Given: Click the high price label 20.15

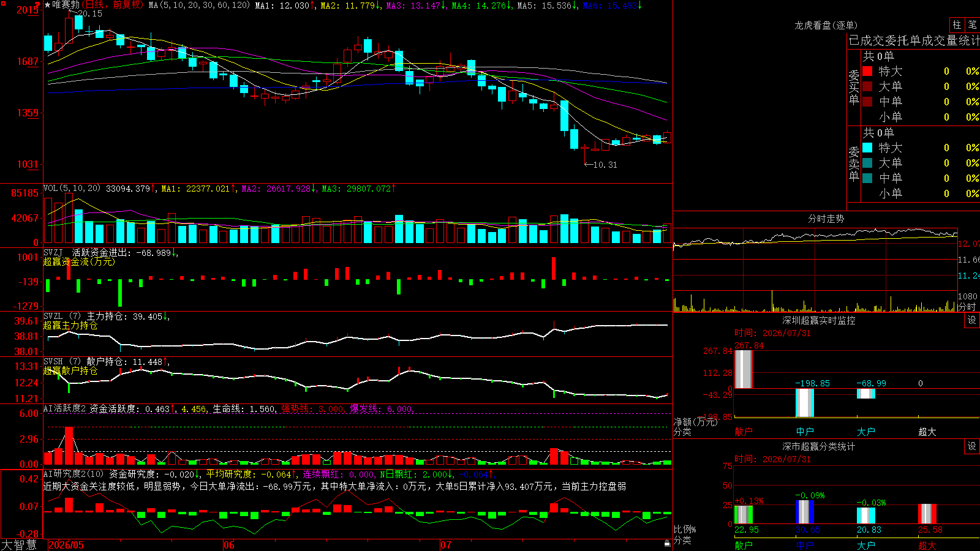Looking at the screenshot, I should (x=90, y=13).
